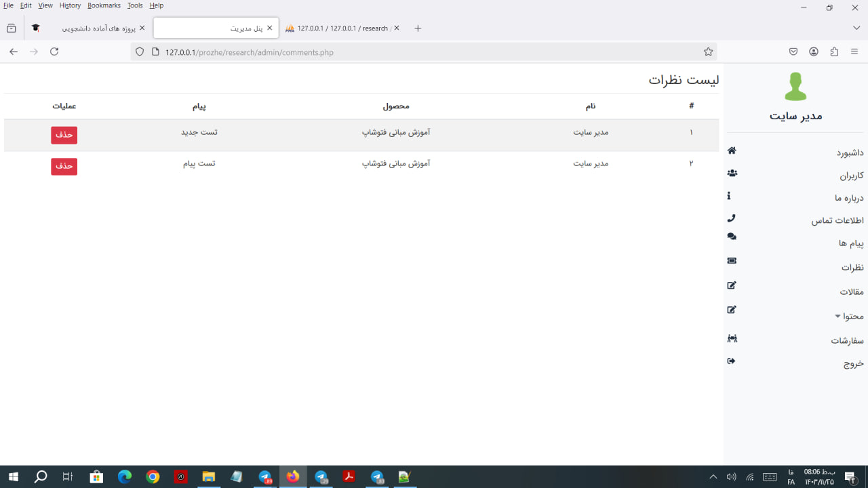Open the Microsoft Store taskbar icon
The image size is (868, 488).
pos(96,477)
